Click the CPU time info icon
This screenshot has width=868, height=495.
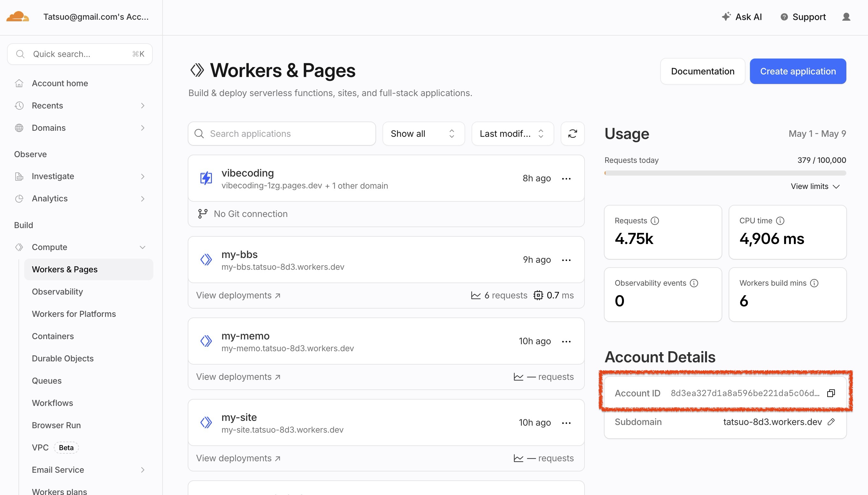780,221
